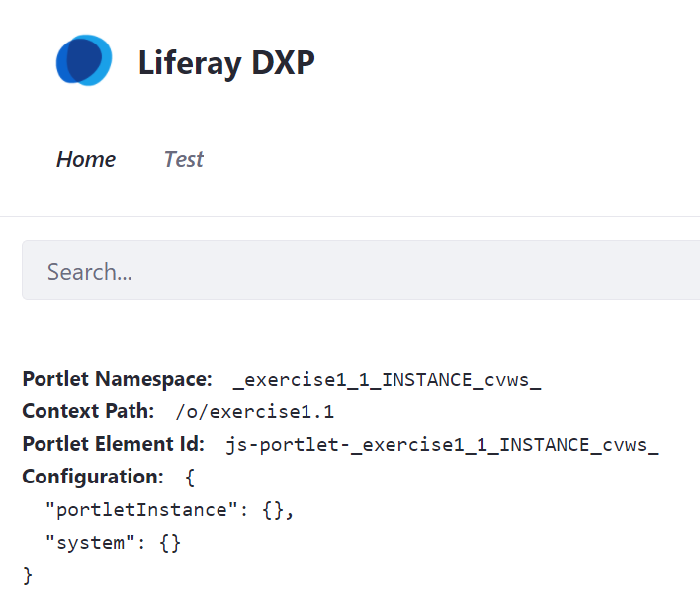The image size is (700, 614).
Task: Click the closing brace of the configuration
Action: 28,574
